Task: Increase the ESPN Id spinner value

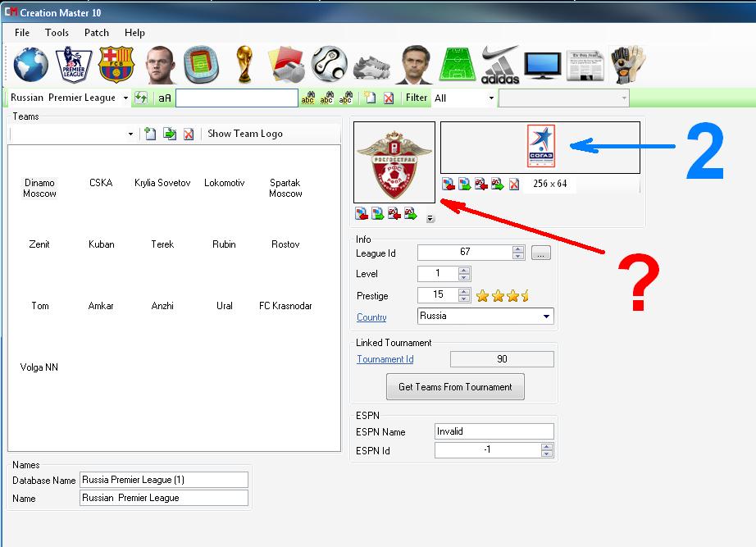Action: (546, 447)
